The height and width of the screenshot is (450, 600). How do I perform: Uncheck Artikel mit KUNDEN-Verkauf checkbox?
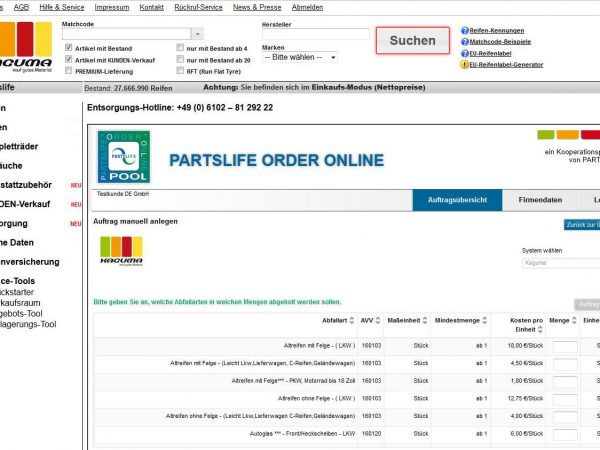[68, 59]
